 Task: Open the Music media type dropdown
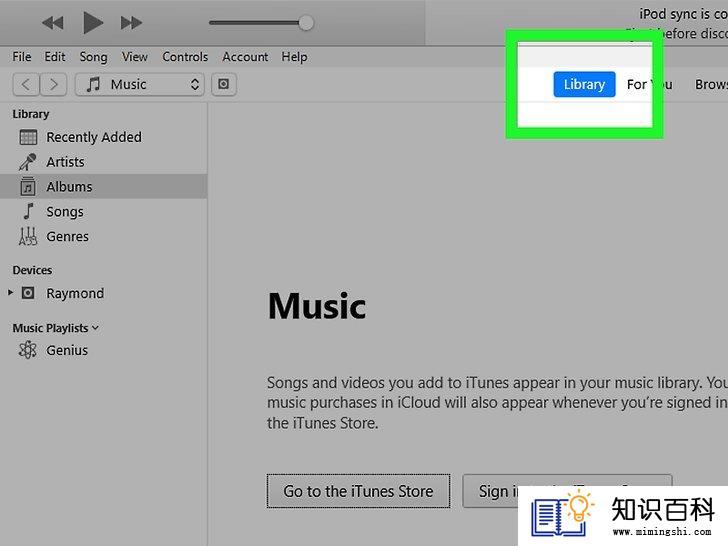[139, 84]
